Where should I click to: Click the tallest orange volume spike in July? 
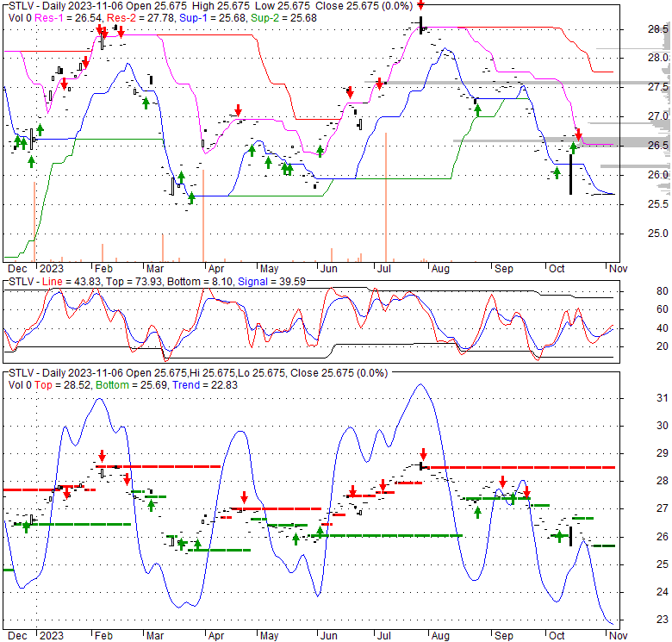[386, 197]
